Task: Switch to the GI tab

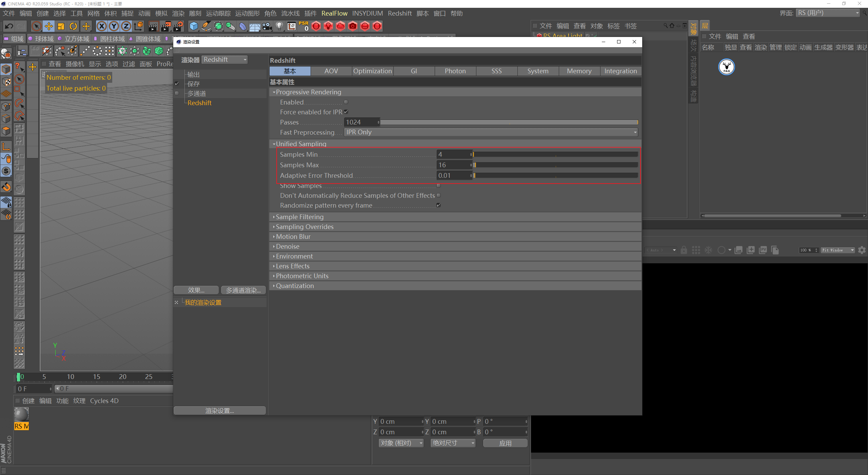Action: click(x=414, y=71)
